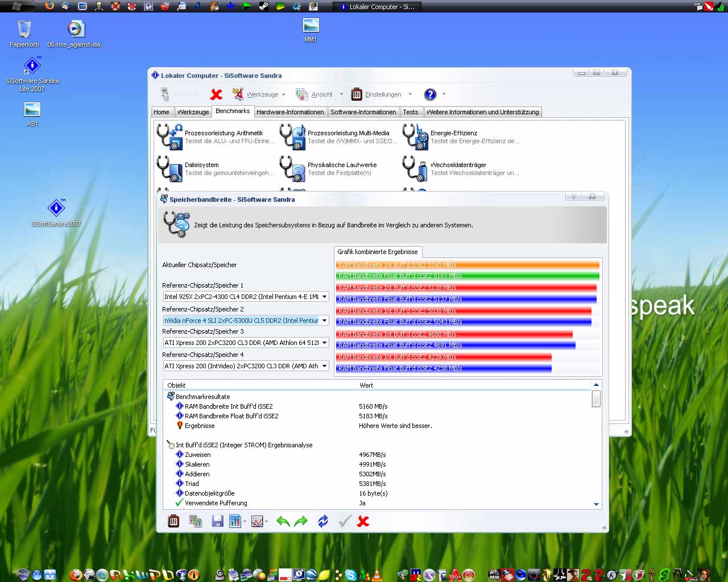The width and height of the screenshot is (728, 582).
Task: Click the 06-rise_against media file icon
Action: 76,34
